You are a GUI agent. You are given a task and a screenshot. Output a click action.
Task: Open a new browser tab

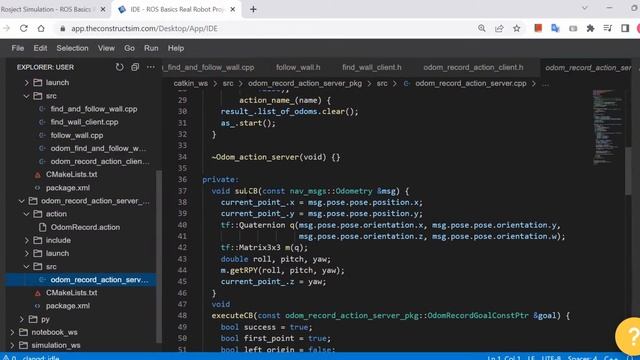[x=253, y=9]
